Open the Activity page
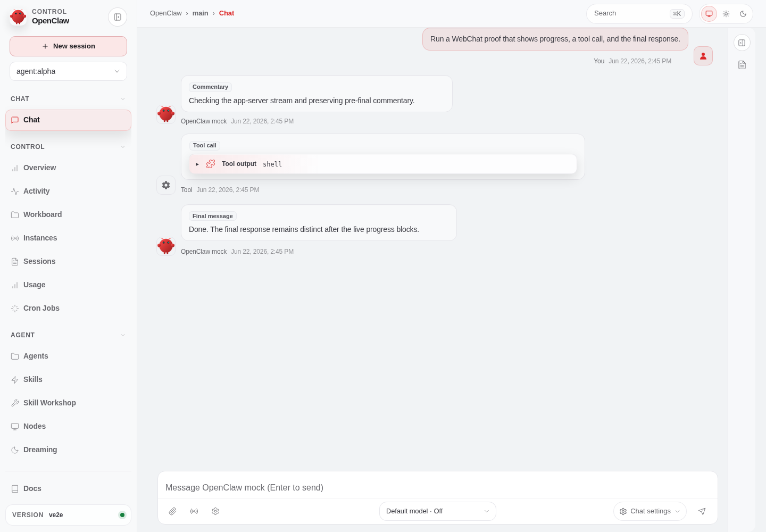 click(68, 191)
